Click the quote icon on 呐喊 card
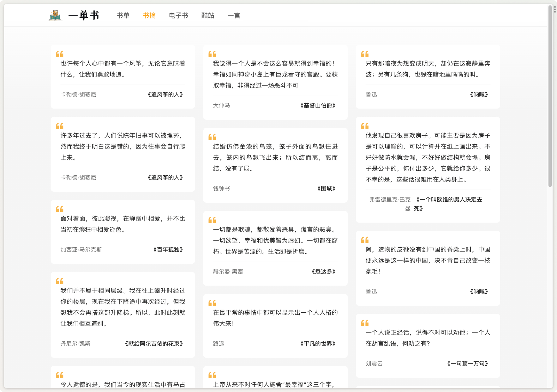 (365, 54)
